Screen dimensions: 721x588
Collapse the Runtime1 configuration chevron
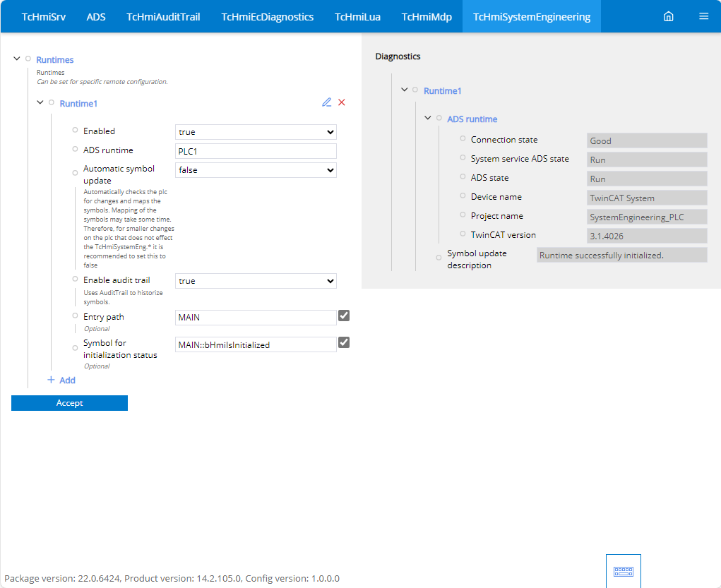pos(40,102)
